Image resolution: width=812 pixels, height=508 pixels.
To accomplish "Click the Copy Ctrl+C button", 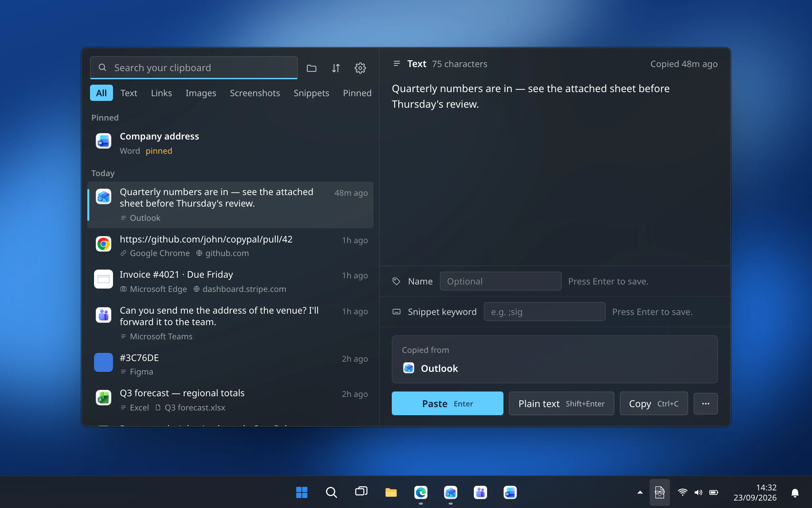I will tap(654, 403).
